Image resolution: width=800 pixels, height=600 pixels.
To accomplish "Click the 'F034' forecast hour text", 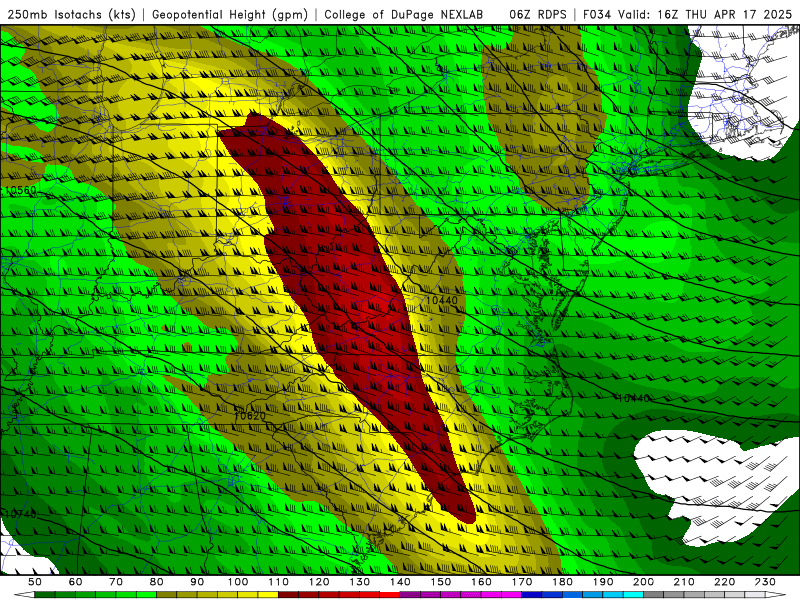I will tap(597, 14).
